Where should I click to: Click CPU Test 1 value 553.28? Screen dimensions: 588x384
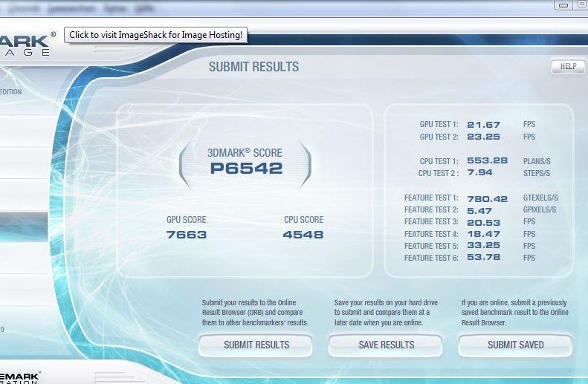[x=487, y=160]
